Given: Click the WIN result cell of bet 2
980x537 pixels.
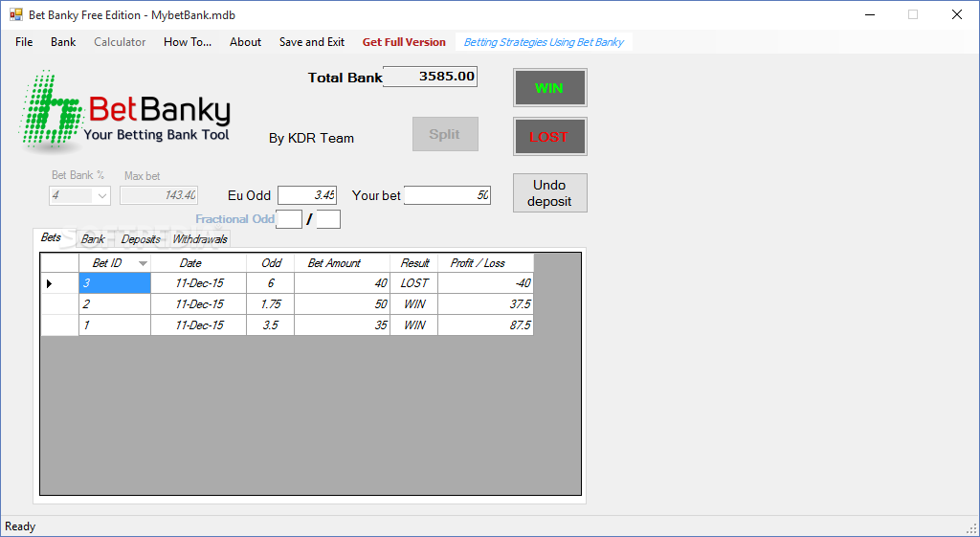Looking at the screenshot, I should (x=413, y=304).
